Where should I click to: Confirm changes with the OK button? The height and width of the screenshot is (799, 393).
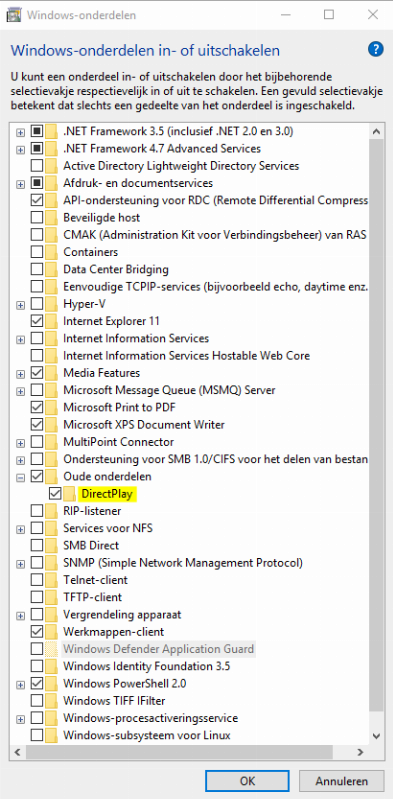click(247, 781)
